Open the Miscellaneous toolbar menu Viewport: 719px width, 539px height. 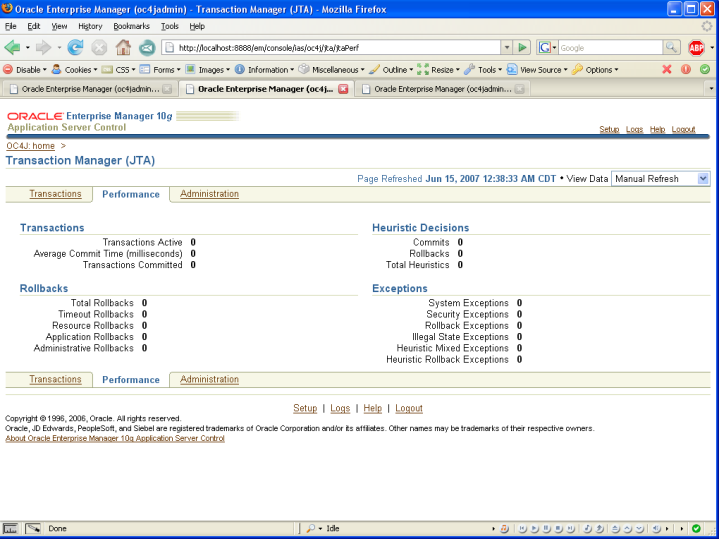click(331, 70)
